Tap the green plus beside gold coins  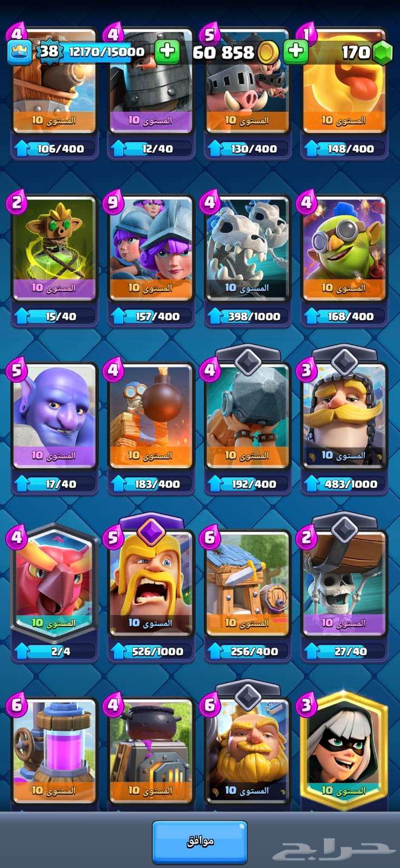tap(295, 52)
